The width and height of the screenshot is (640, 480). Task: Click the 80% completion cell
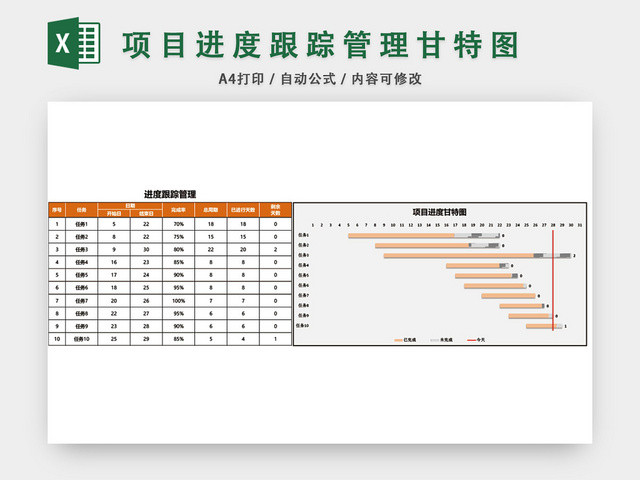178,249
